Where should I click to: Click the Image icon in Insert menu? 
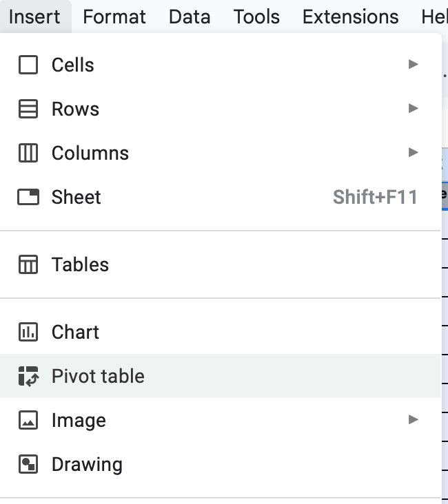(28, 421)
